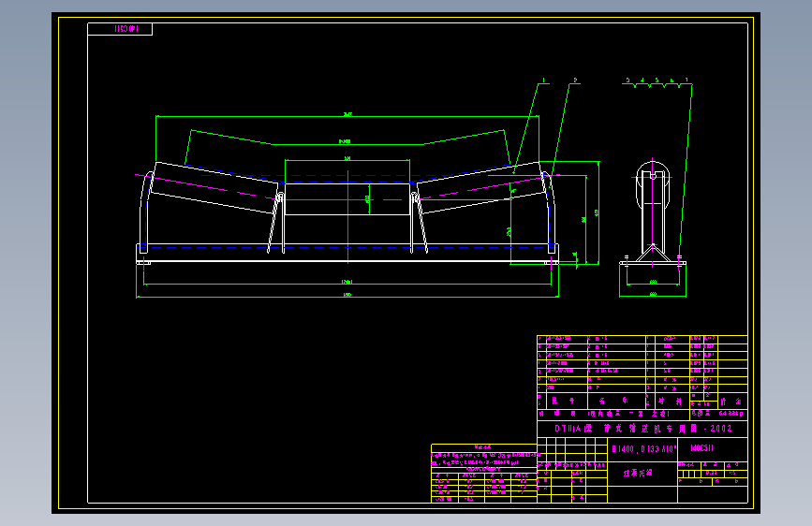Click part balloon number 3 above side view
Screen dimensions: 812x526
(x=627, y=80)
